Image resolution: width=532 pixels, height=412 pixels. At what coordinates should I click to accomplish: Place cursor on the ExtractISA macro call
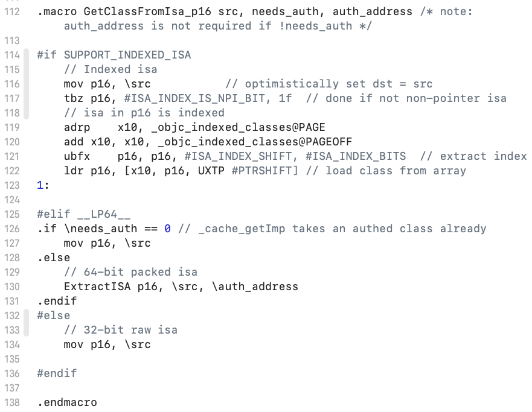point(97,287)
